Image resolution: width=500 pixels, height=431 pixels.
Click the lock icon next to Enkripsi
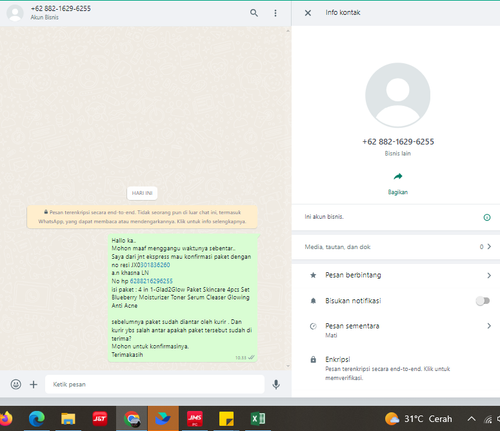pyautogui.click(x=313, y=359)
